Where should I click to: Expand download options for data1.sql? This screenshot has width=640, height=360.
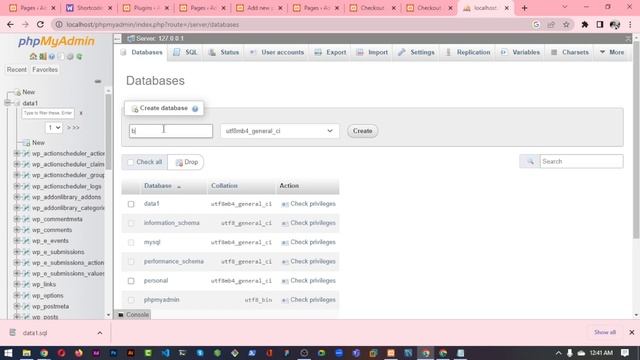100,333
